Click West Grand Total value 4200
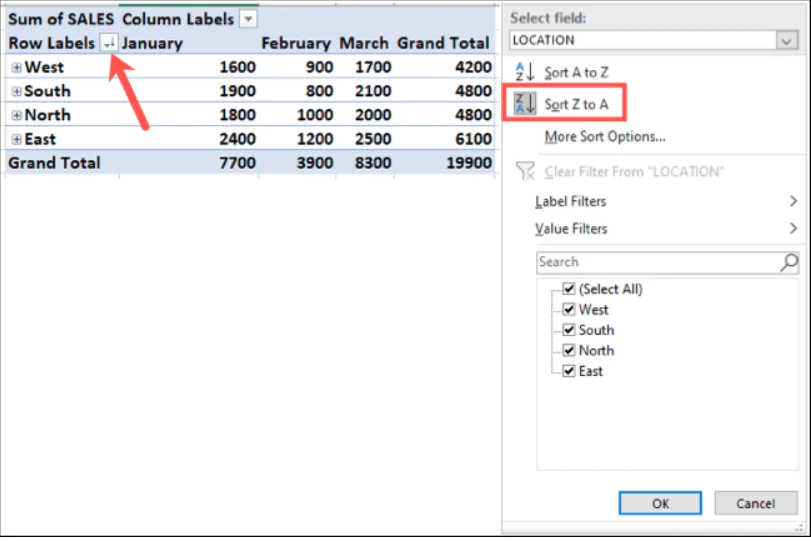This screenshot has height=541, width=811. 473,67
